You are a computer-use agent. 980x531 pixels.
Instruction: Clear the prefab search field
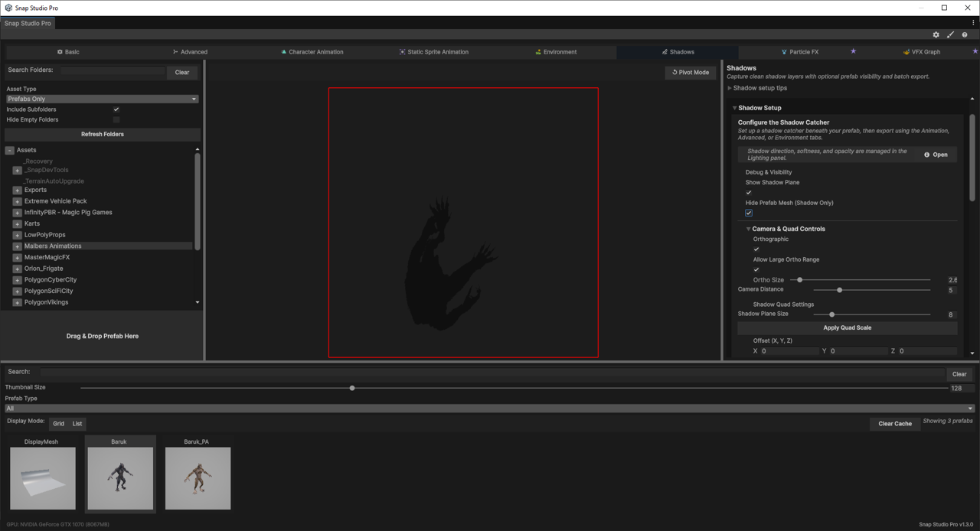click(x=959, y=374)
